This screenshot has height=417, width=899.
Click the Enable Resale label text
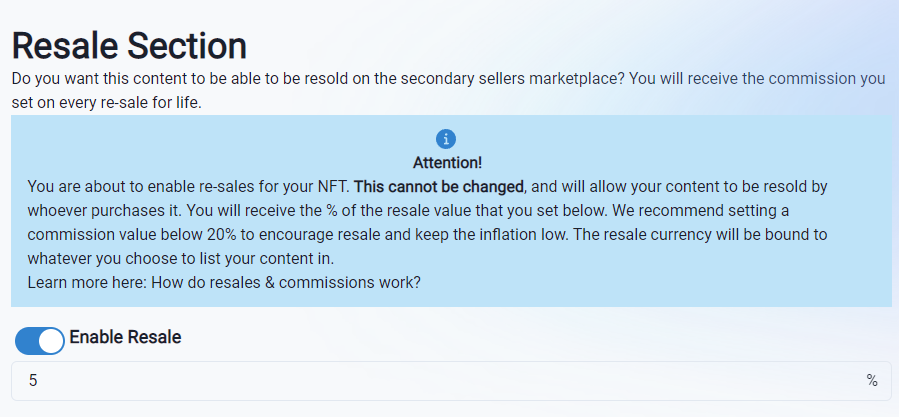click(125, 338)
